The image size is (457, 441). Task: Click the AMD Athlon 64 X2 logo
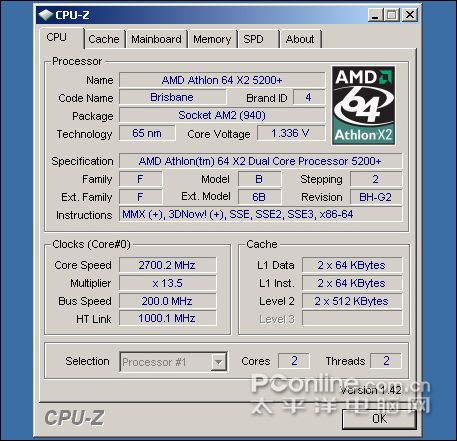pyautogui.click(x=363, y=105)
